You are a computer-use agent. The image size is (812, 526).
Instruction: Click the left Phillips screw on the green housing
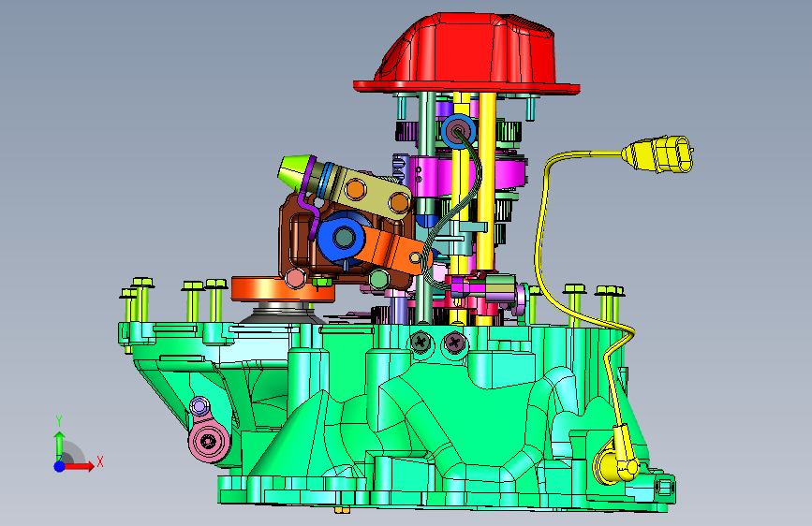421,343
